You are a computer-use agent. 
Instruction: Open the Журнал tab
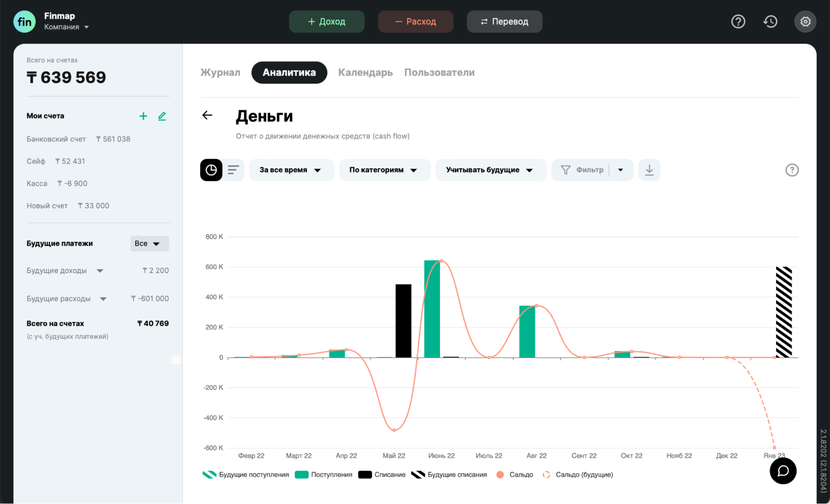coord(220,73)
